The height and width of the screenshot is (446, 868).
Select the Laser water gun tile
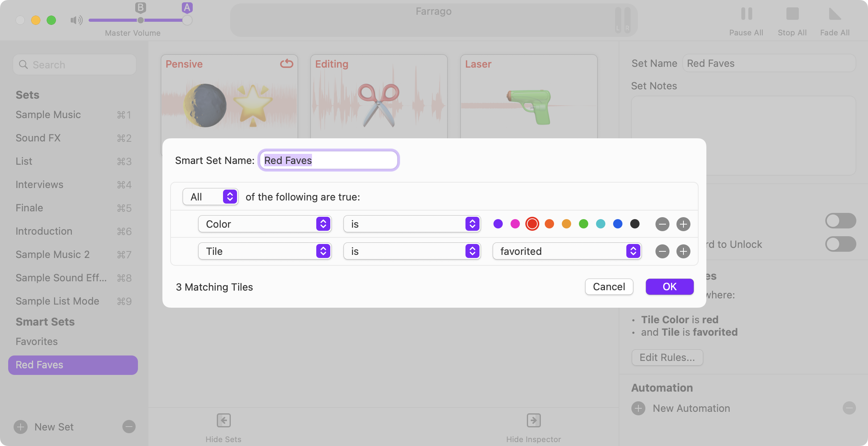coord(529,96)
